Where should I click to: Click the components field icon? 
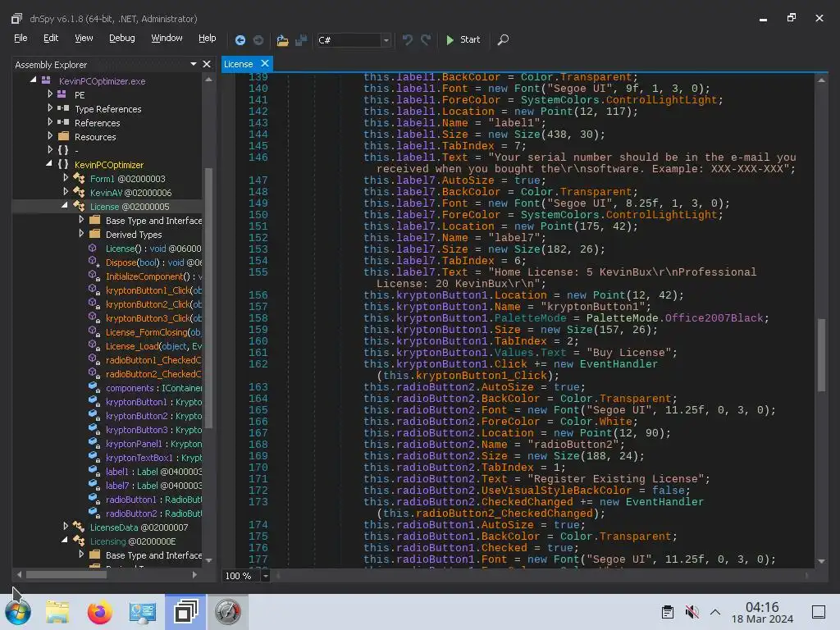(94, 387)
